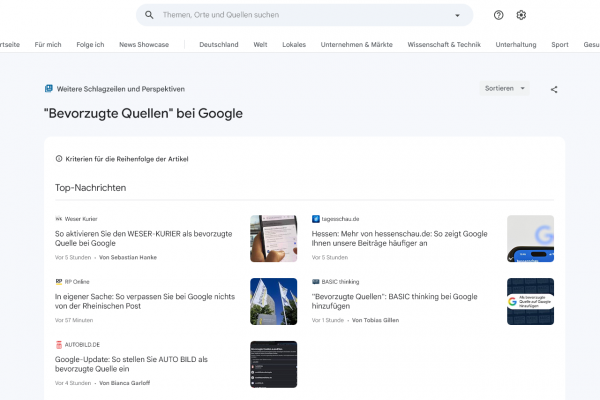Click the Weser Kurier article phone thumbnail
Viewport: 600px width, 400px height.
pos(274,238)
